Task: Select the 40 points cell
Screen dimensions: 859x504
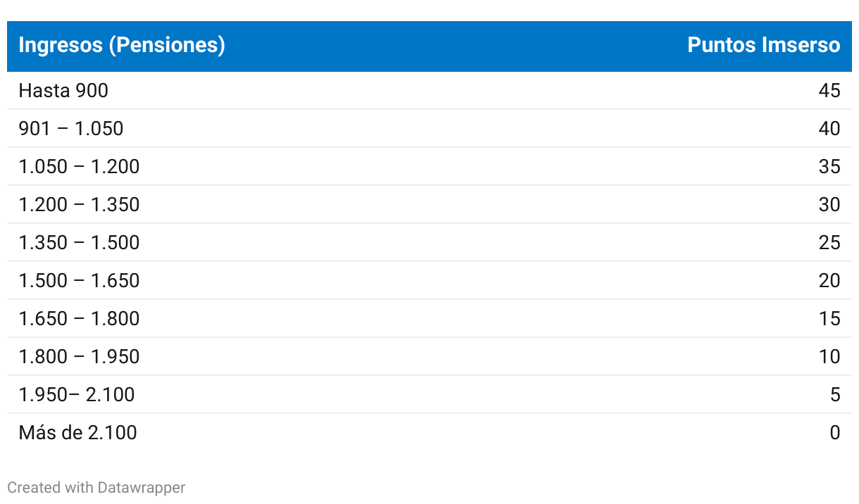Action: 829,129
